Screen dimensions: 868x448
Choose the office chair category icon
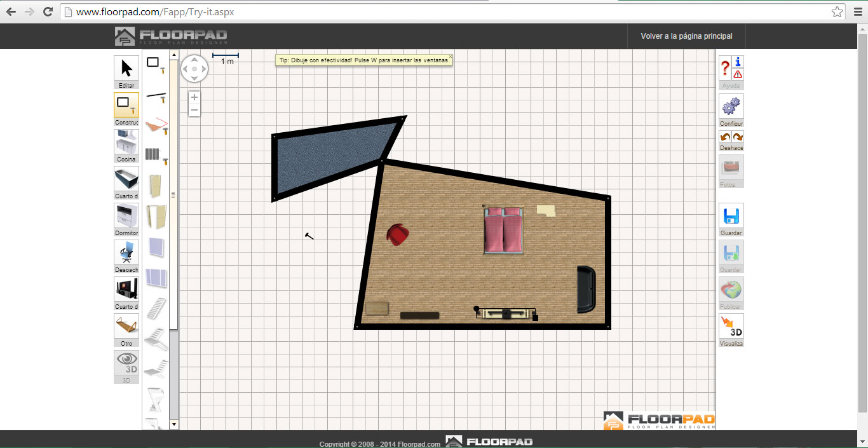click(x=126, y=253)
